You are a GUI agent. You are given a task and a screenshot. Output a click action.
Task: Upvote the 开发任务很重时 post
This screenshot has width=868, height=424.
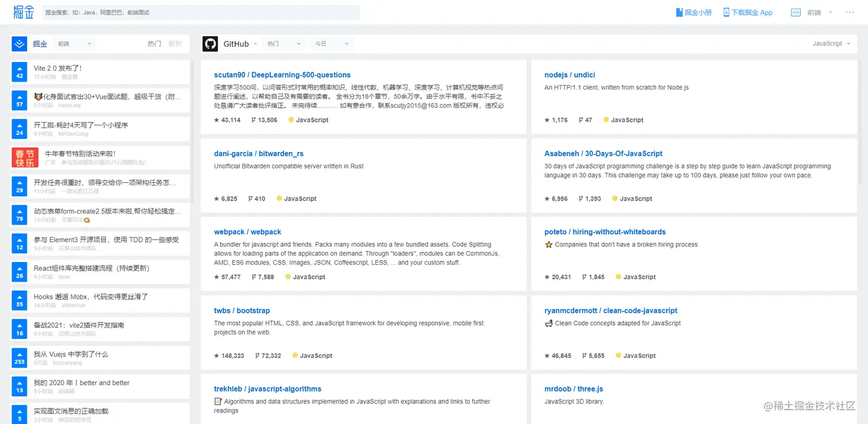coord(20,186)
